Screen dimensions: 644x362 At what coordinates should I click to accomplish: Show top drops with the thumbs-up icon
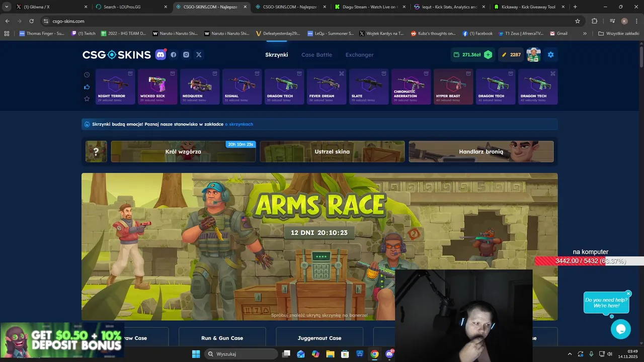click(87, 87)
